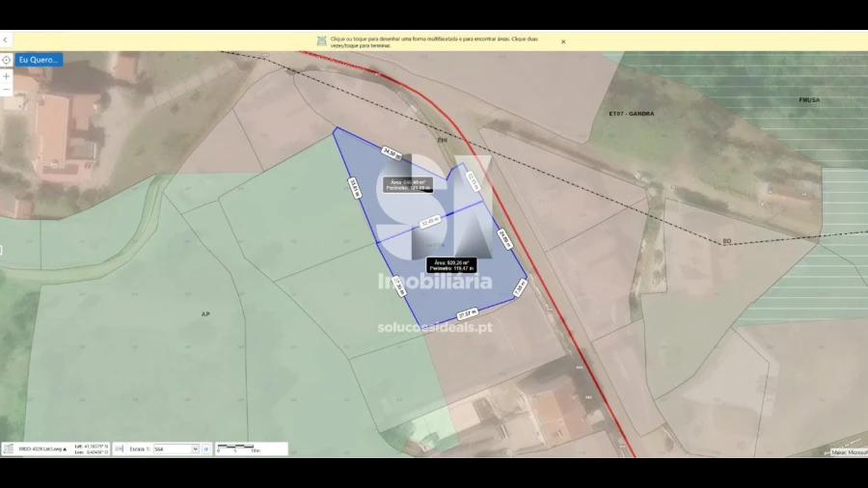This screenshot has width=868, height=488.
Task: Zoom out with the minus button
Action: pos(7,90)
